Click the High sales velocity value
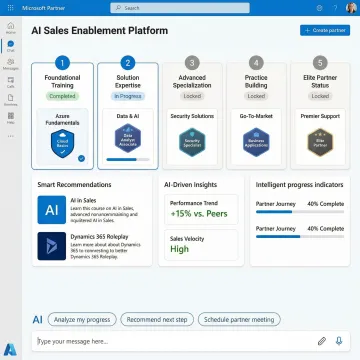Screen dimensions: 360x360 pos(179,249)
